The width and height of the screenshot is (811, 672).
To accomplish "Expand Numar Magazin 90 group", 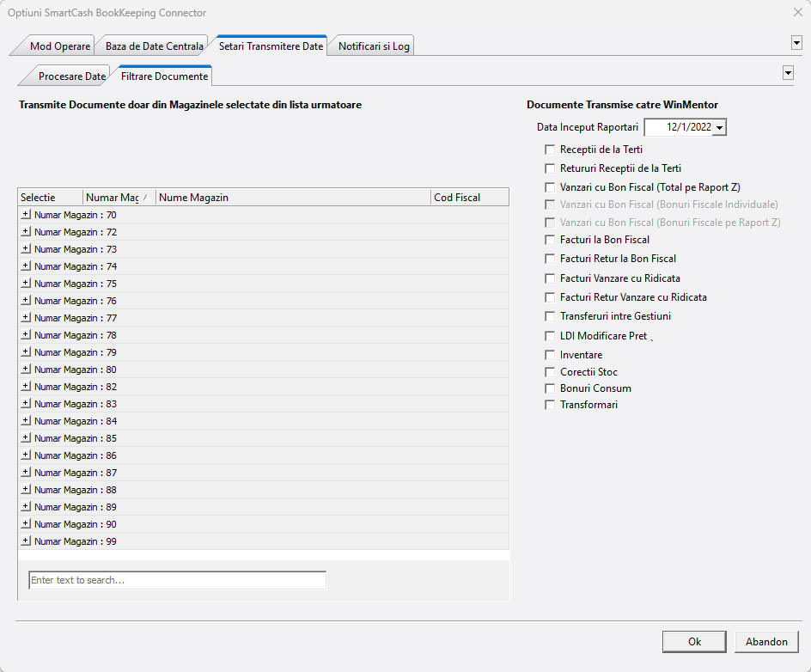I will click(x=26, y=523).
